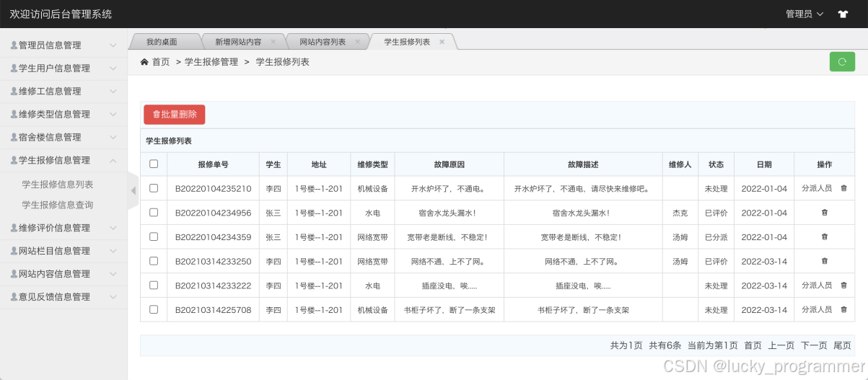This screenshot has height=380, width=868.
Task: Go to 上一页 in pagination
Action: [x=781, y=345]
